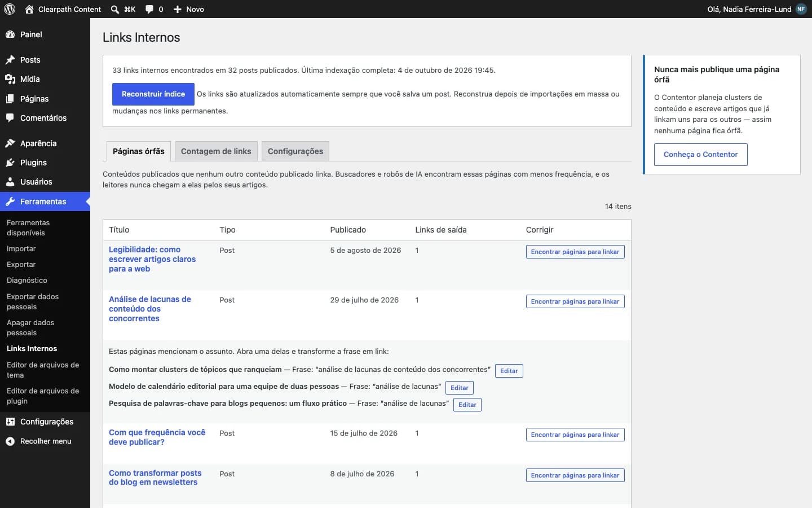Click the Páginas pages icon

[10, 99]
